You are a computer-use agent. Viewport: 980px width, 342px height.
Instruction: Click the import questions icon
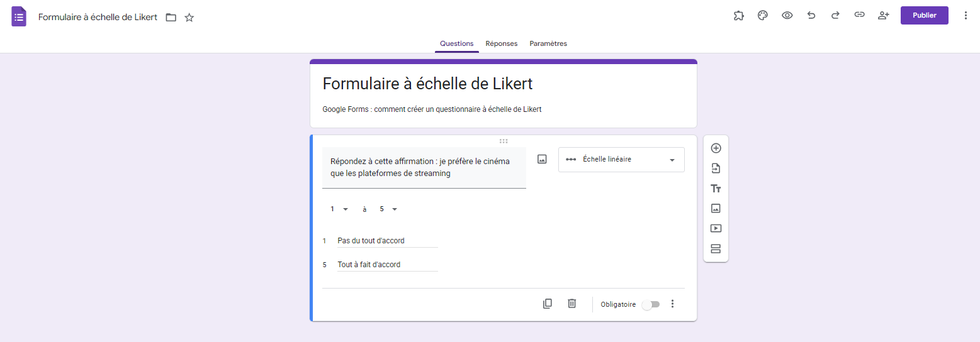pyautogui.click(x=716, y=168)
